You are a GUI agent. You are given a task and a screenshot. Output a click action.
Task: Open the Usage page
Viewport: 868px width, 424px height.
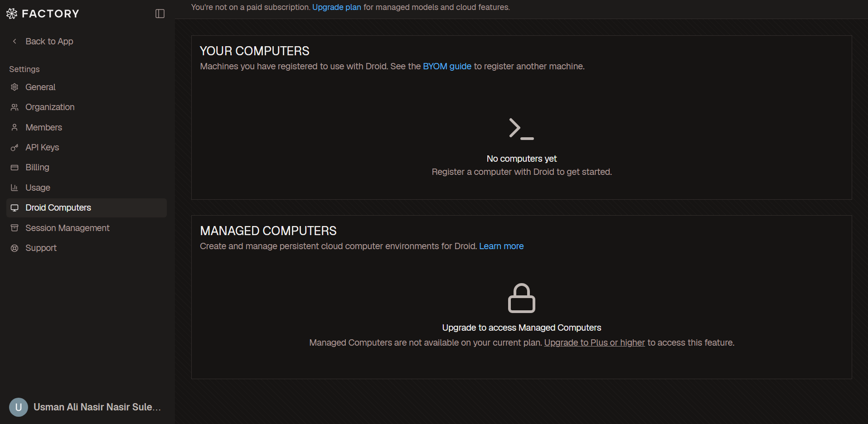click(87, 188)
